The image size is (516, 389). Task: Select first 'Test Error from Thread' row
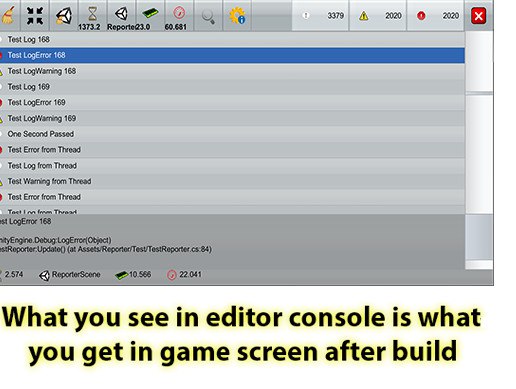coord(232,150)
